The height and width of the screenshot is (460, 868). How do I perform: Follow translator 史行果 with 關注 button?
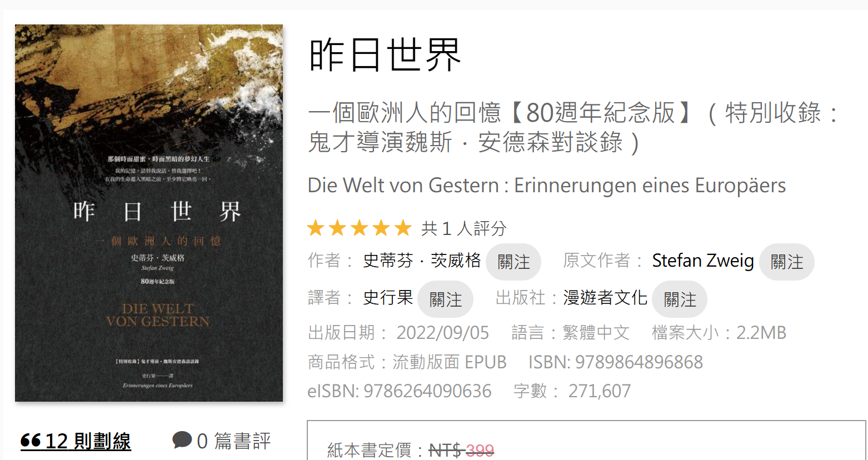(x=445, y=299)
